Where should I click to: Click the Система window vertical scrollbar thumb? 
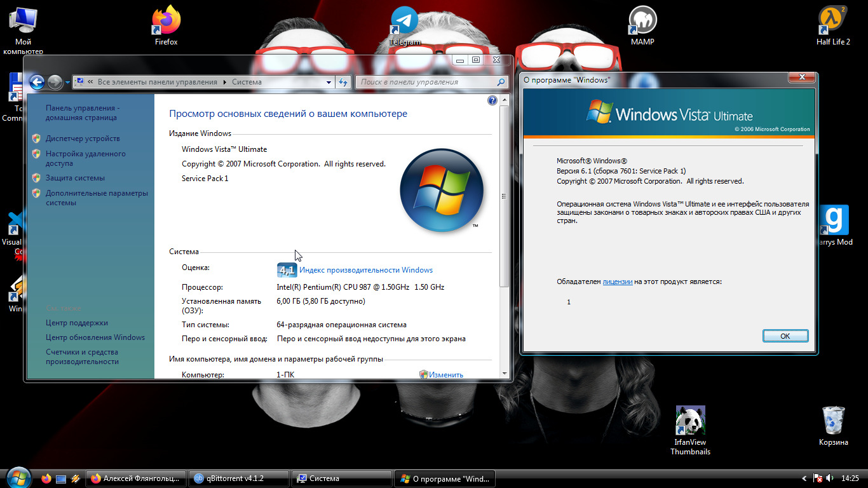click(505, 196)
